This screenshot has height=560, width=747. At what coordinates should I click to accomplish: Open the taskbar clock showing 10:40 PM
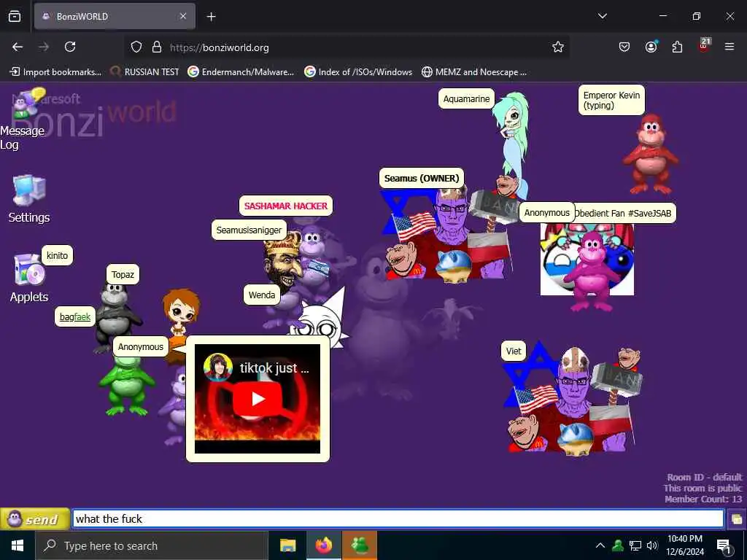tap(685, 545)
